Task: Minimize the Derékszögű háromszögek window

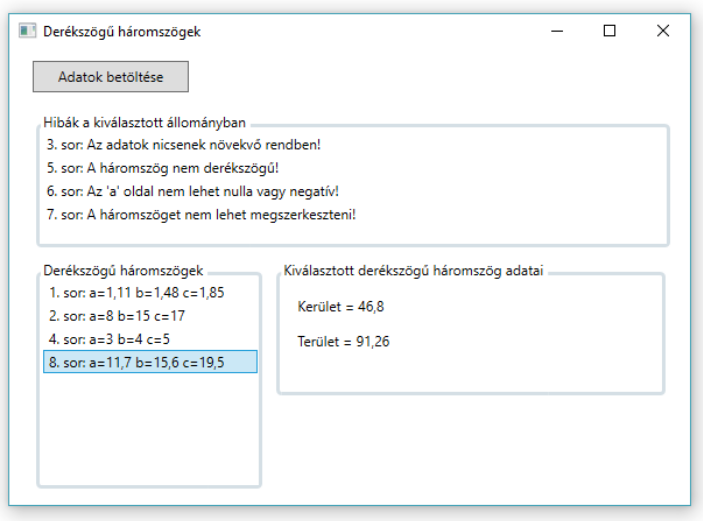Action: [557, 31]
